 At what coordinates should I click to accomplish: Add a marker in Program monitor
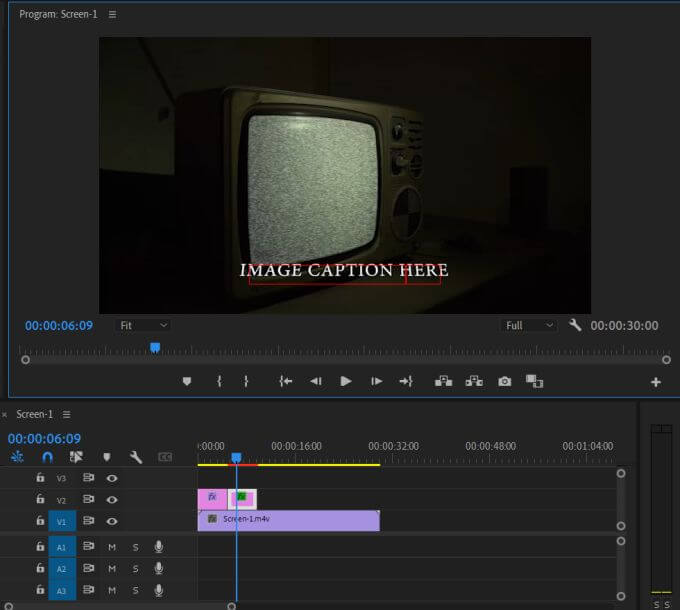point(186,381)
